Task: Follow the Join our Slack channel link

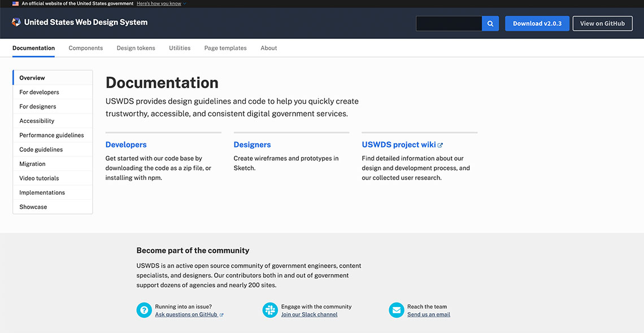Action: [309, 314]
